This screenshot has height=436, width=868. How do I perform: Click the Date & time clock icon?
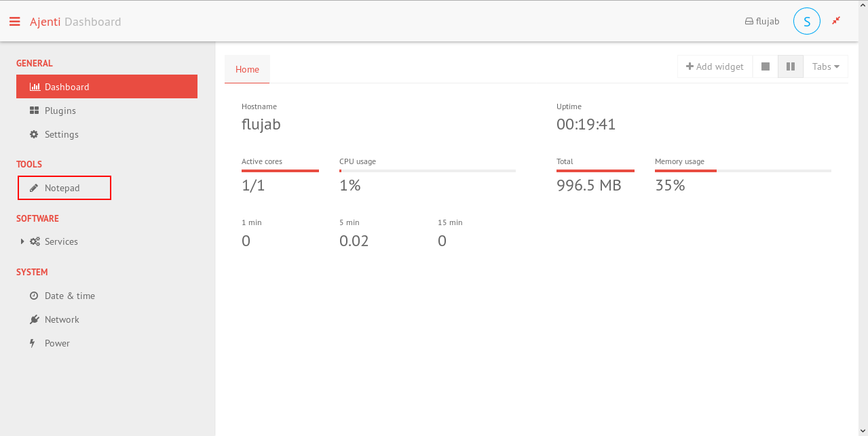pos(34,296)
